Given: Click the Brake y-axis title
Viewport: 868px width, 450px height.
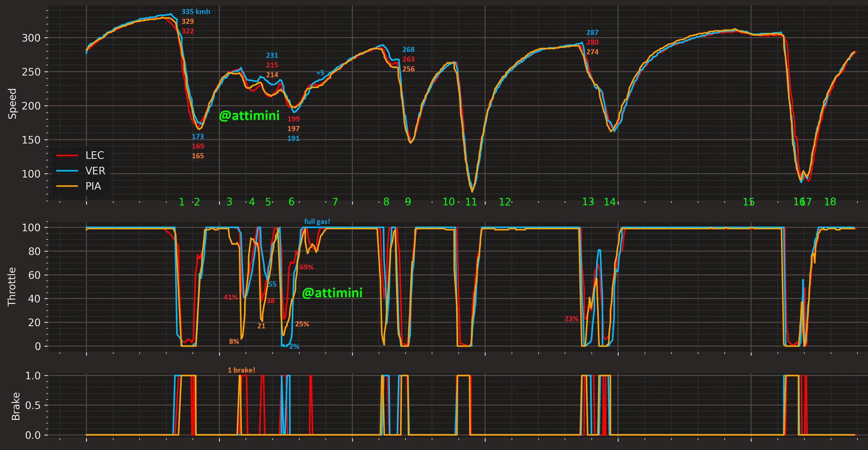Looking at the screenshot, I should point(16,406).
